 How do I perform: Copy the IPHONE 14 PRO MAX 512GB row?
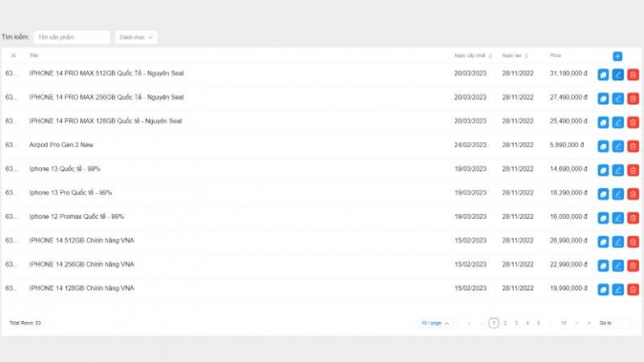click(603, 74)
